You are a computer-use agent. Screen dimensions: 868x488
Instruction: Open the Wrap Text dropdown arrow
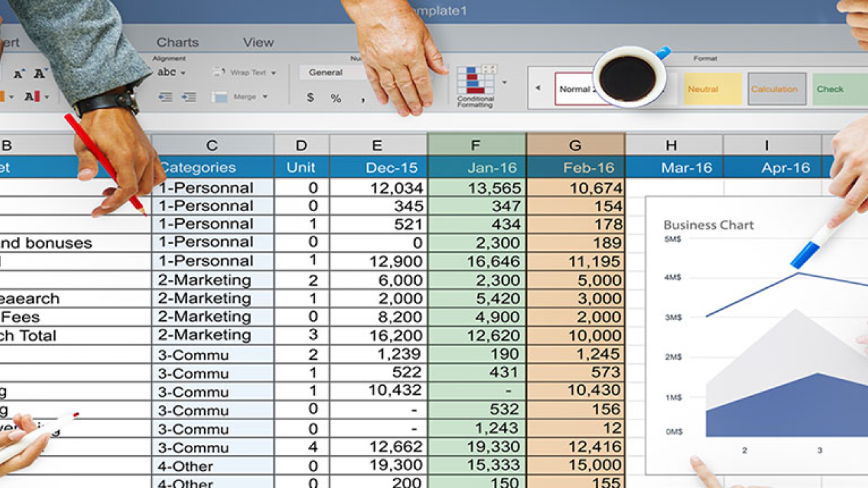pyautogui.click(x=273, y=72)
